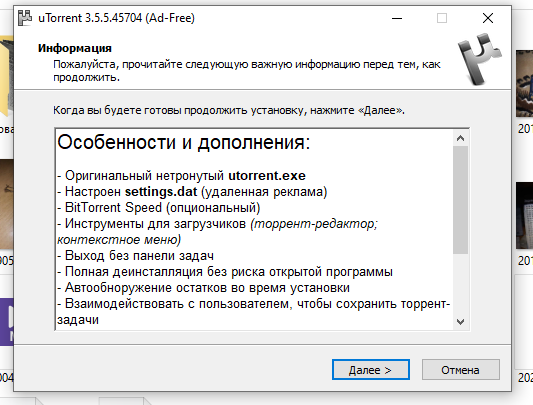Click the Далее > button
Viewport: 533px width, 405px height.
click(x=371, y=370)
